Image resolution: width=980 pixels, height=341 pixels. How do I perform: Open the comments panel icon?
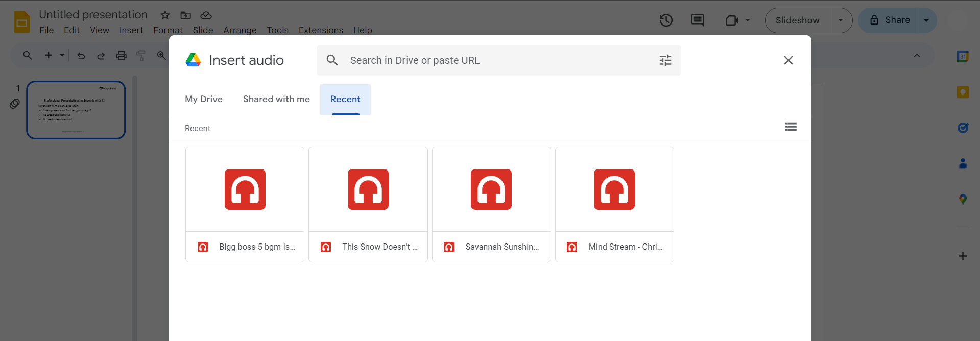point(697,20)
